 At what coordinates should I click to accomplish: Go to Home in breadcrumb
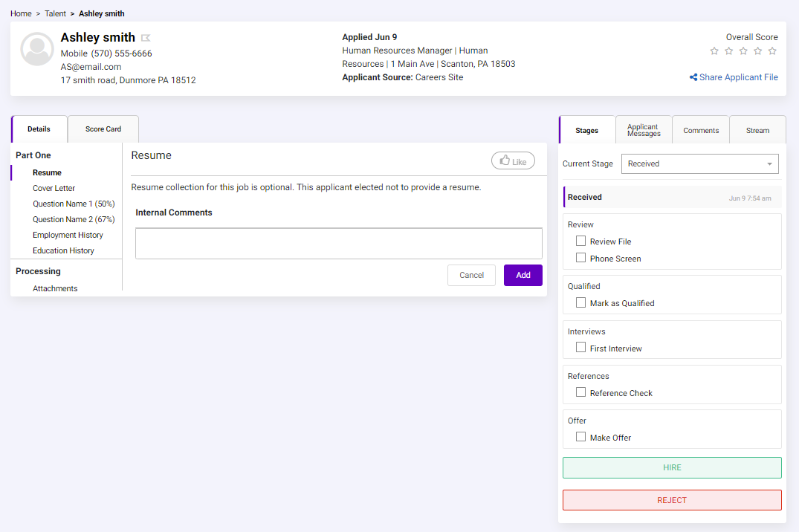click(21, 14)
